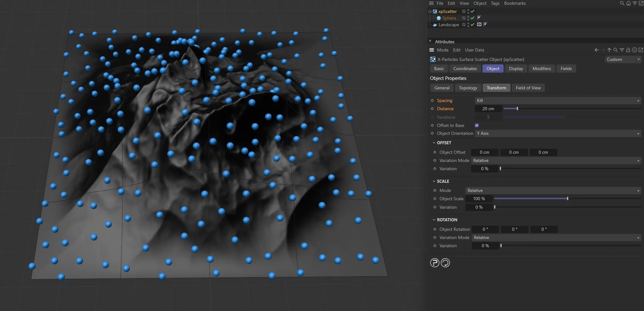The height and width of the screenshot is (311, 644).
Task: Open the Attributes panel search icon
Action: click(x=616, y=50)
